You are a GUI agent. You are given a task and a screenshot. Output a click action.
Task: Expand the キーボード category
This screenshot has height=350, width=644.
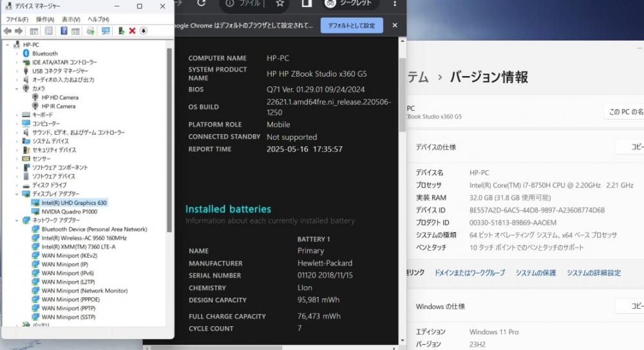point(17,115)
